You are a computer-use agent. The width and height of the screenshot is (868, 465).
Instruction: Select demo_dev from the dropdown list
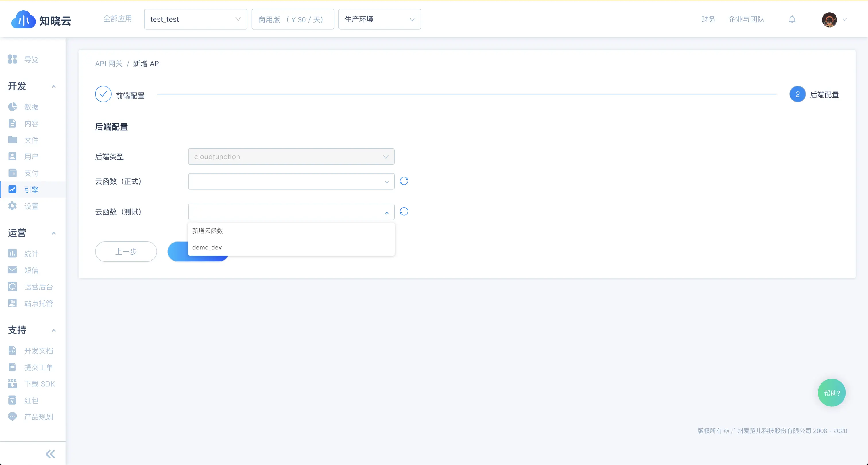click(x=207, y=247)
